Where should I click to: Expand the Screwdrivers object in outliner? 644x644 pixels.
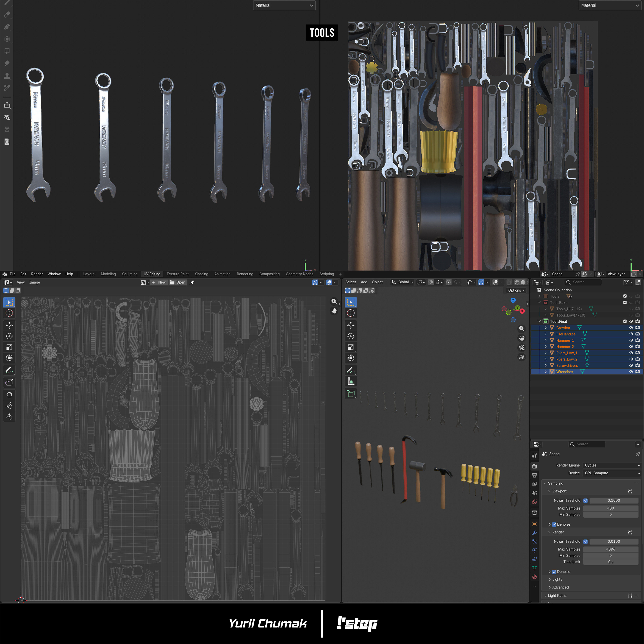(546, 365)
